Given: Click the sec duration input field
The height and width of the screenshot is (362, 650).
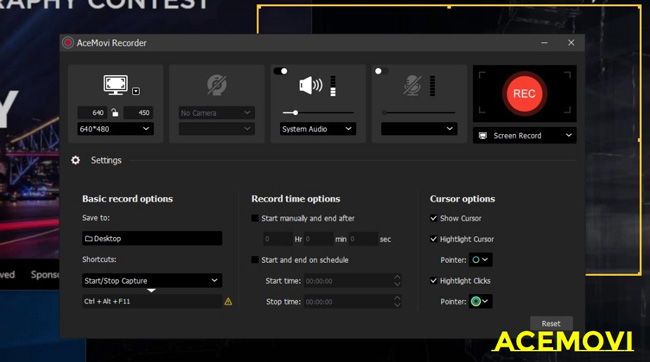Looking at the screenshot, I should coord(363,239).
